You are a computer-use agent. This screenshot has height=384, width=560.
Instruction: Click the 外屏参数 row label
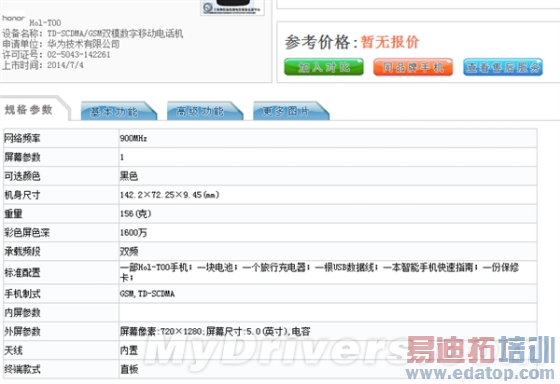(x=22, y=331)
